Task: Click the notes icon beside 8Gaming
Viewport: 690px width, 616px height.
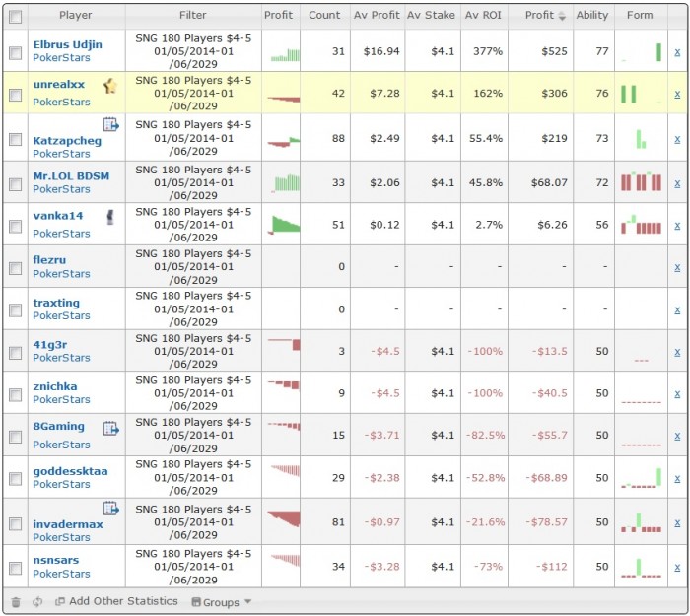Action: (x=110, y=428)
